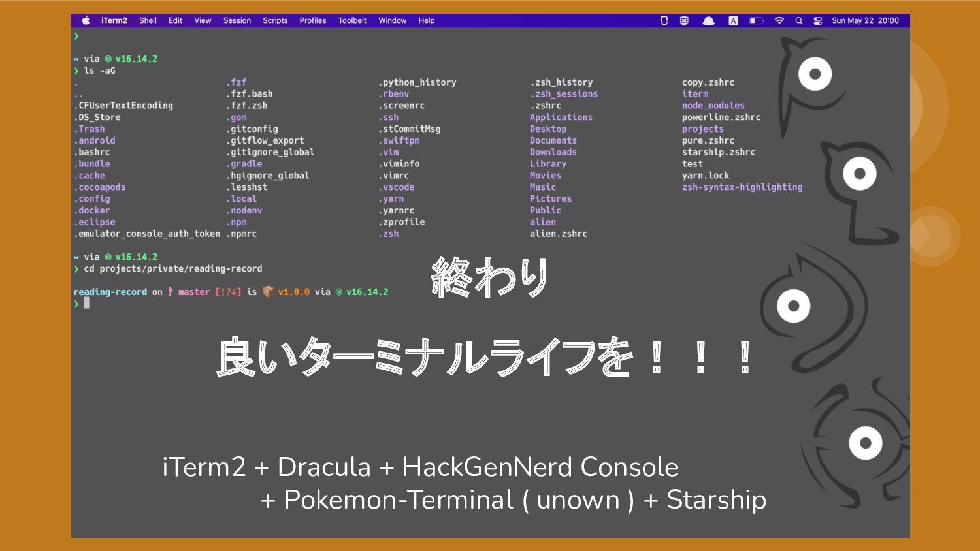Click the '.android' directory entry

pyautogui.click(x=95, y=140)
